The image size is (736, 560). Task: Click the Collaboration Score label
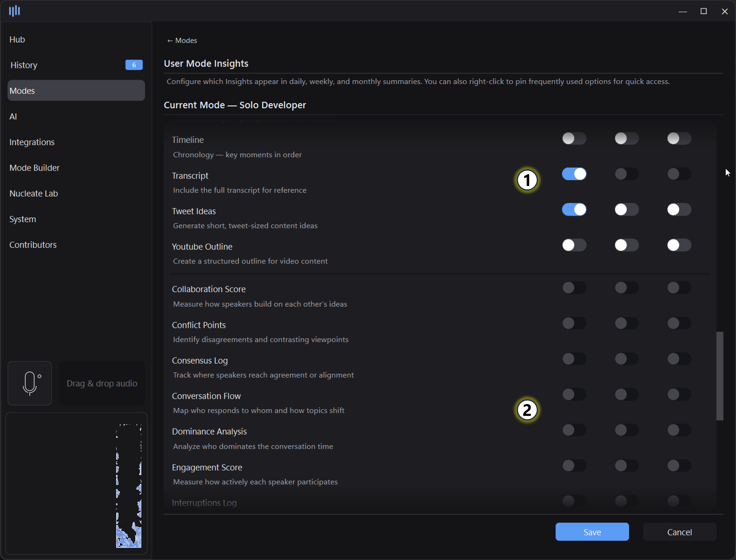(209, 289)
